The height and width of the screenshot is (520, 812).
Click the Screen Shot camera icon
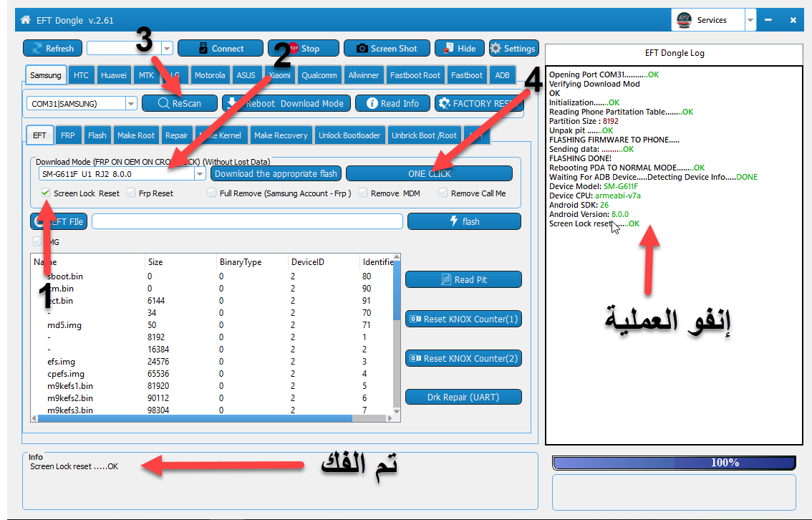(x=362, y=48)
